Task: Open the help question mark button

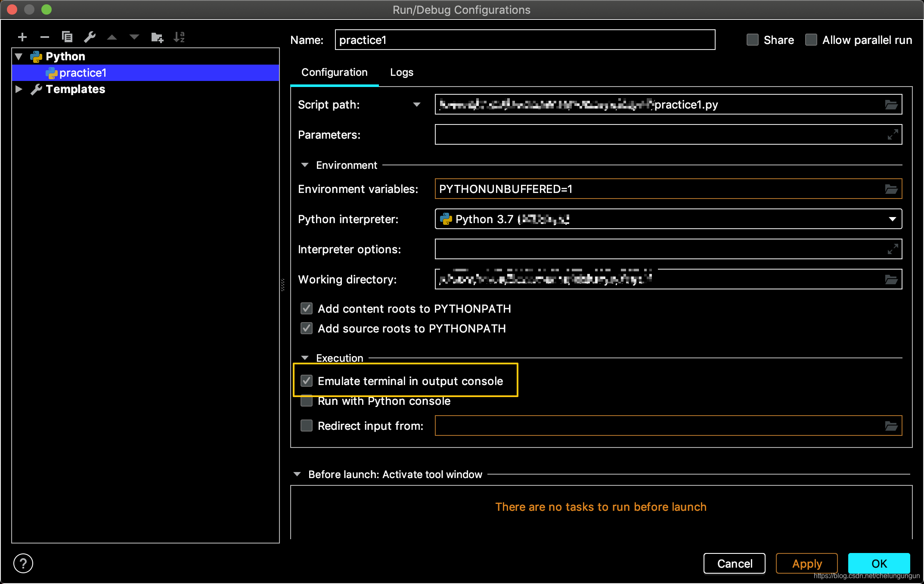Action: coord(23,563)
